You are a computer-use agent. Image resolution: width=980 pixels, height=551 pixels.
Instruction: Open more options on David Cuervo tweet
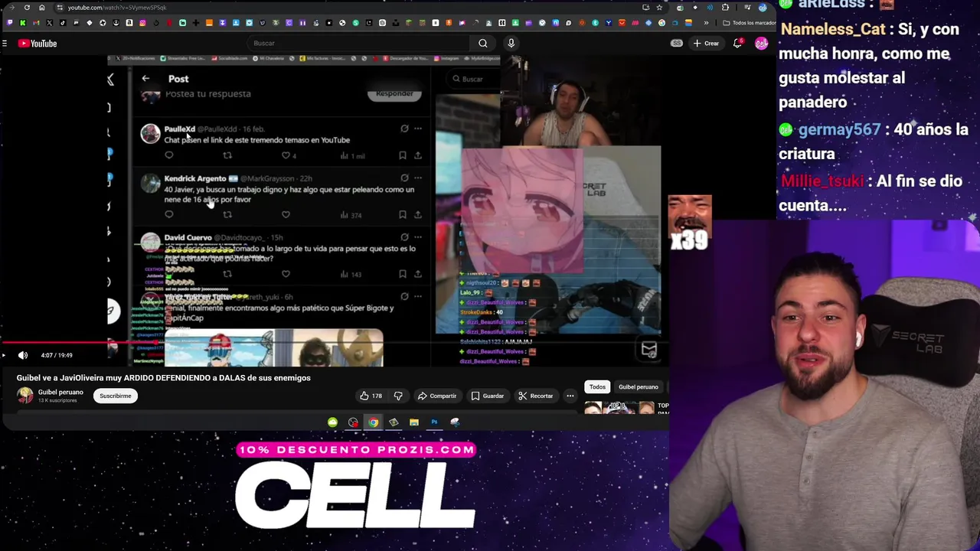click(418, 237)
